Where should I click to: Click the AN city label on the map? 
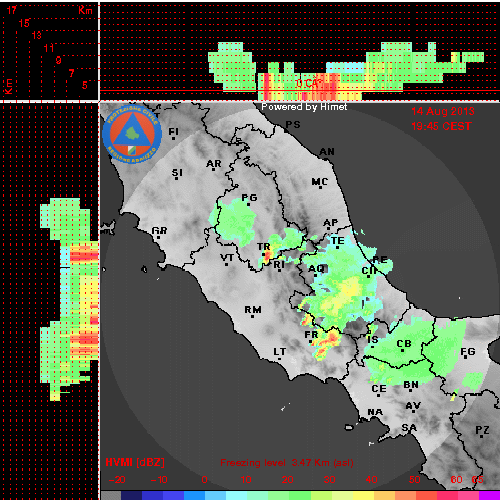coord(327,152)
